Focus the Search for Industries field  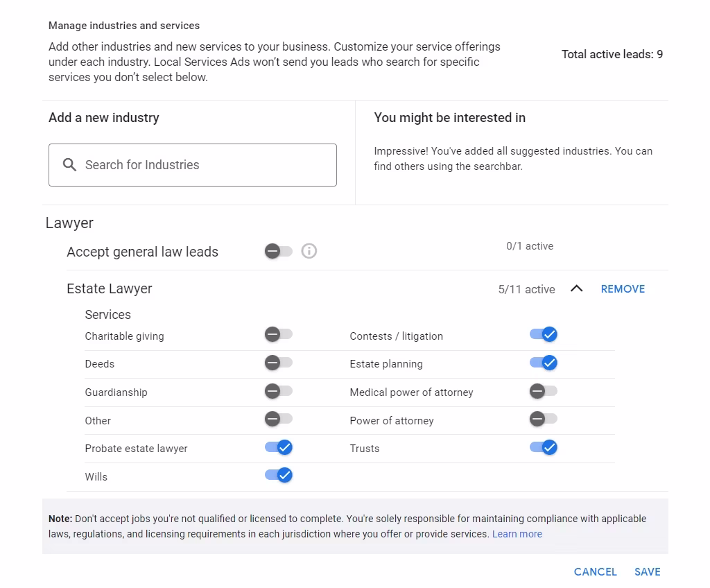tap(193, 165)
